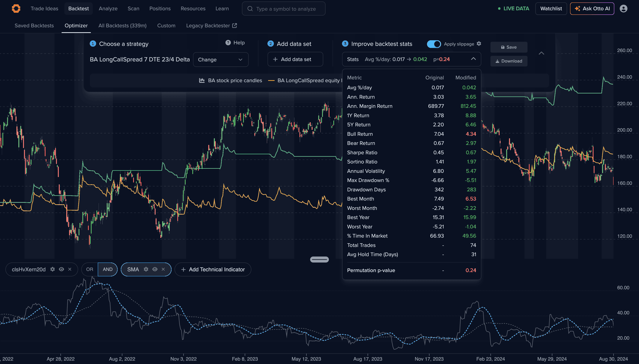The image size is (639, 364).
Task: Click the % Time In Market value 49.56
Action: pos(469,236)
